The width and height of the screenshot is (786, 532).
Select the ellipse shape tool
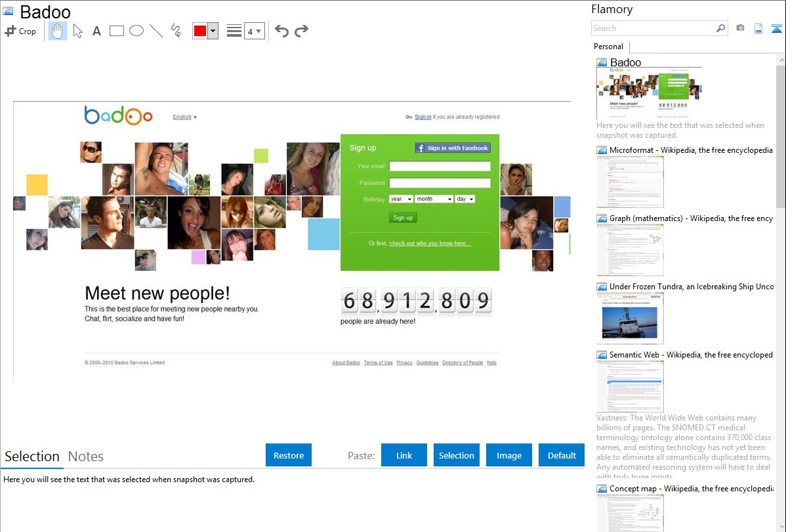point(136,31)
